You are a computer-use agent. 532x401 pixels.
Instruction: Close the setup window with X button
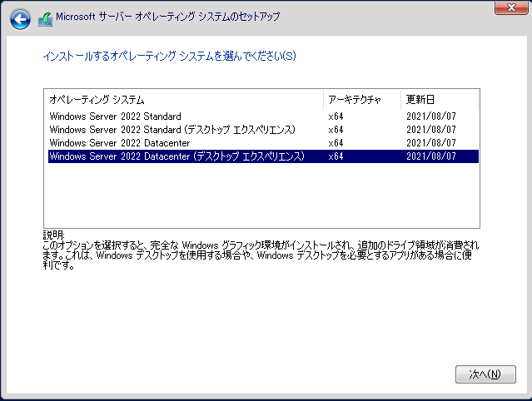click(x=511, y=7)
